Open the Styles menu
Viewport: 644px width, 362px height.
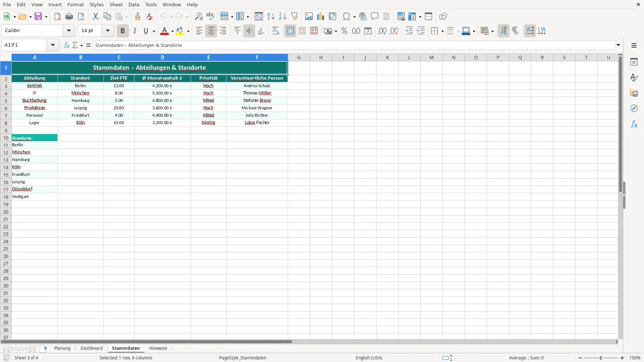tap(97, 4)
